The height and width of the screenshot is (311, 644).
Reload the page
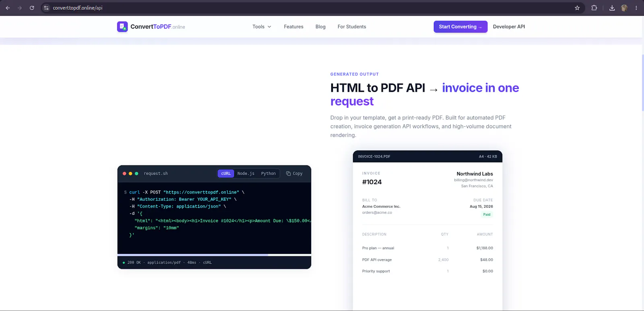pos(32,8)
